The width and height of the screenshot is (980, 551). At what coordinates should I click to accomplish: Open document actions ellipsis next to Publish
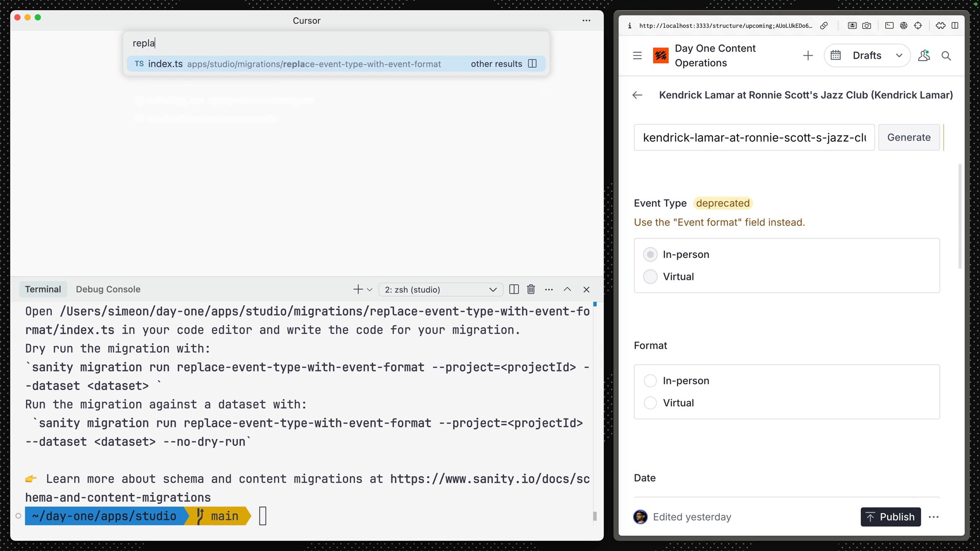934,517
